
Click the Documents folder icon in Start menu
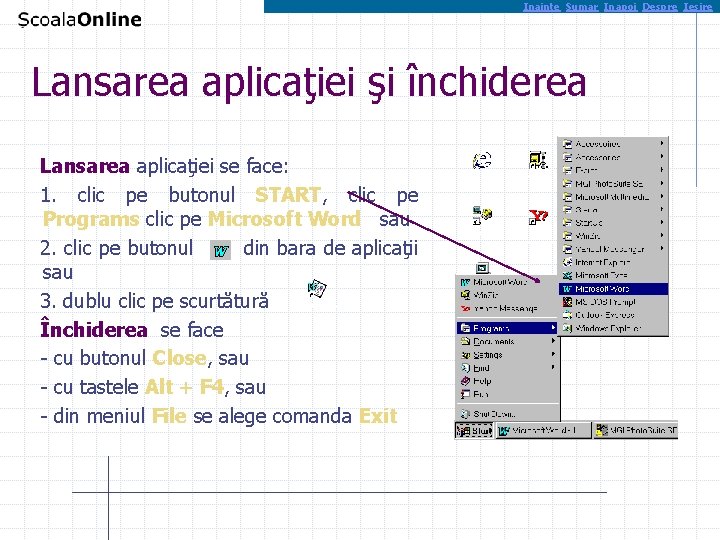pos(466,341)
